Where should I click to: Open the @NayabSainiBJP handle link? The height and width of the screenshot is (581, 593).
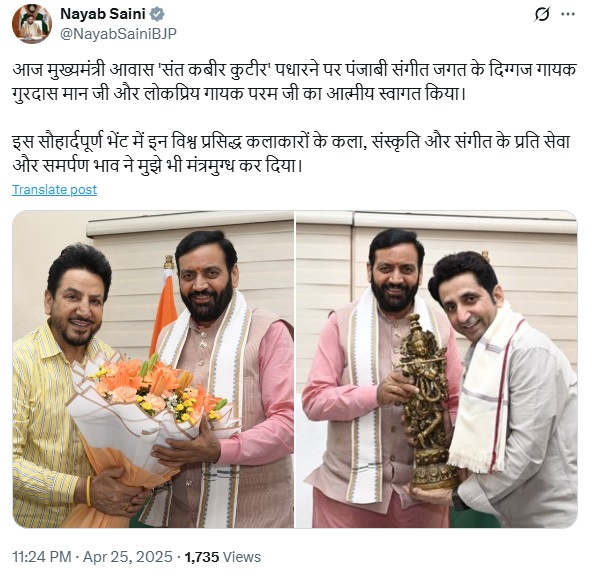[x=118, y=34]
